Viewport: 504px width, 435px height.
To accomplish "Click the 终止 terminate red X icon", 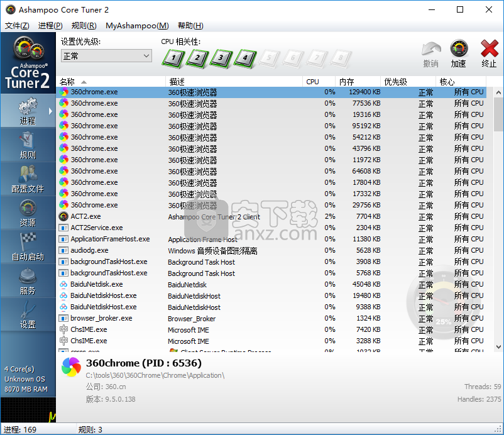I will point(489,48).
